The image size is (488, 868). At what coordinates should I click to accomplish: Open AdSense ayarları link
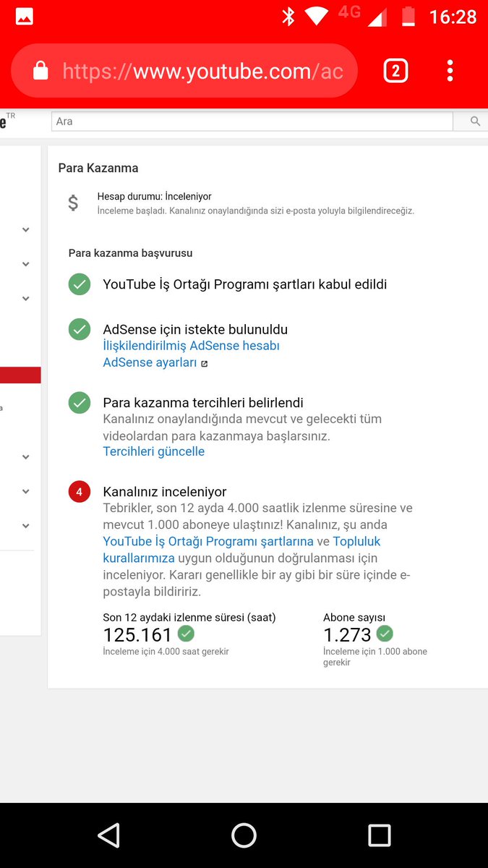tap(150, 362)
